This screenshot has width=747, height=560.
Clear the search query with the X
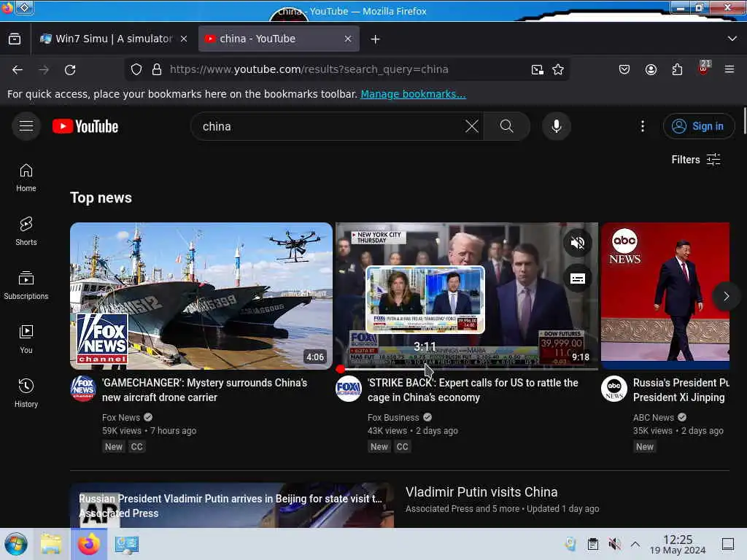(x=472, y=126)
